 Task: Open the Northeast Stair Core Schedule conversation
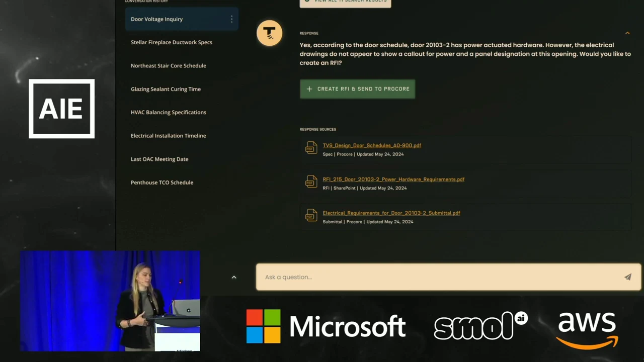coord(169,66)
